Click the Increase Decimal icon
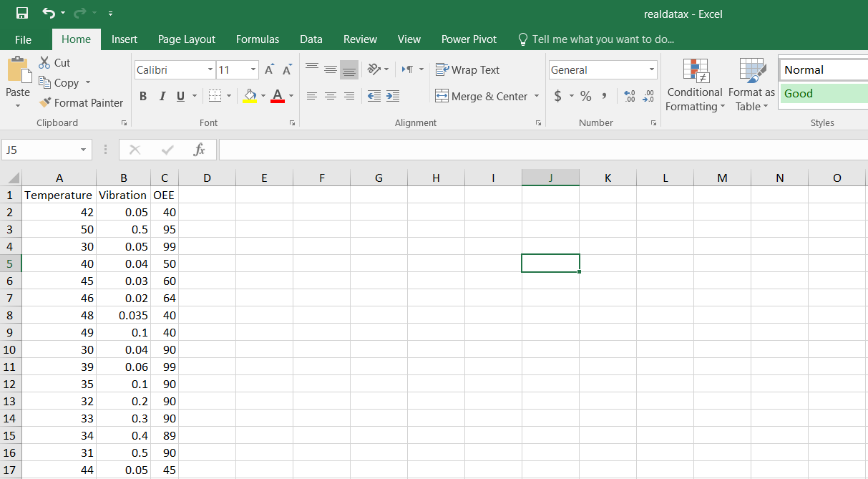This screenshot has width=868, height=479. tap(630, 96)
